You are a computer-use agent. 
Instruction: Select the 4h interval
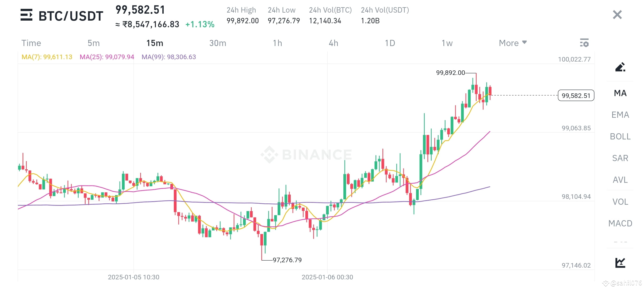[333, 43]
